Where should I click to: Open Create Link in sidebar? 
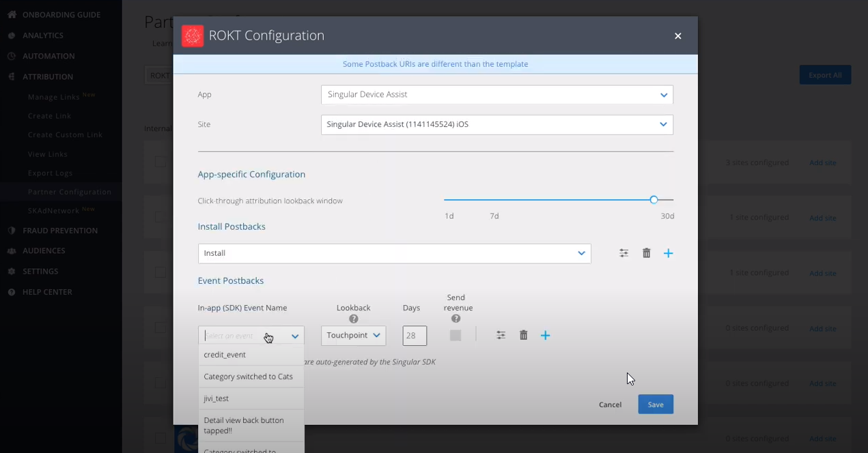[49, 116]
